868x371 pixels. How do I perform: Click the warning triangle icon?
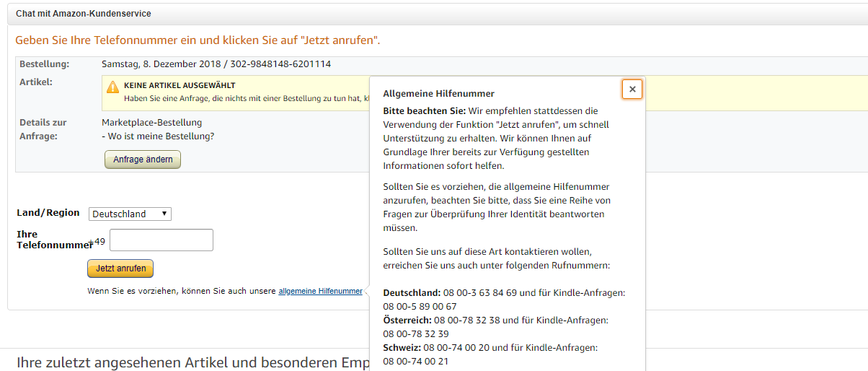[x=113, y=87]
